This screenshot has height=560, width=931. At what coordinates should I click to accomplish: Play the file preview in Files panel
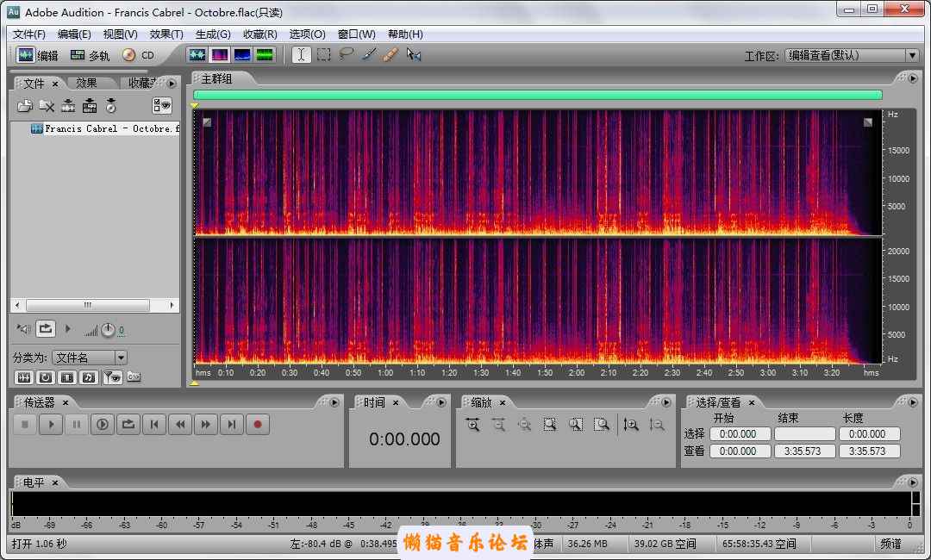68,328
